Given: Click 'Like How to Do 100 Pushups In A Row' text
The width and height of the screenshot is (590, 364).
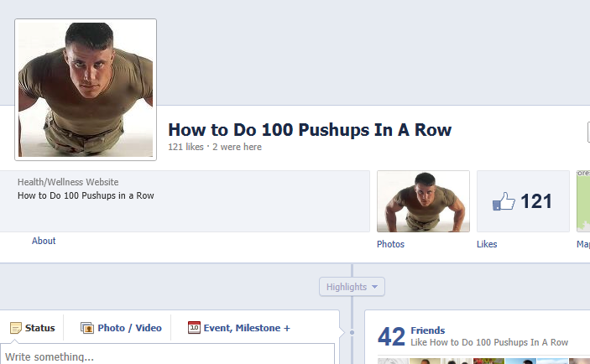Looking at the screenshot, I should 489,342.
